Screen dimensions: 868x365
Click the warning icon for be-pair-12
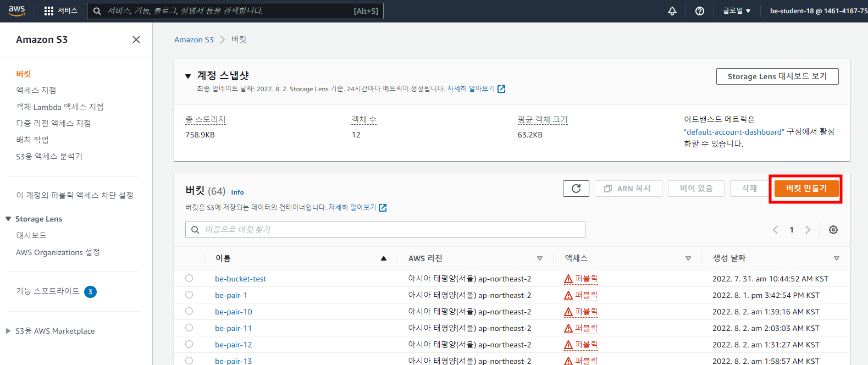point(568,345)
